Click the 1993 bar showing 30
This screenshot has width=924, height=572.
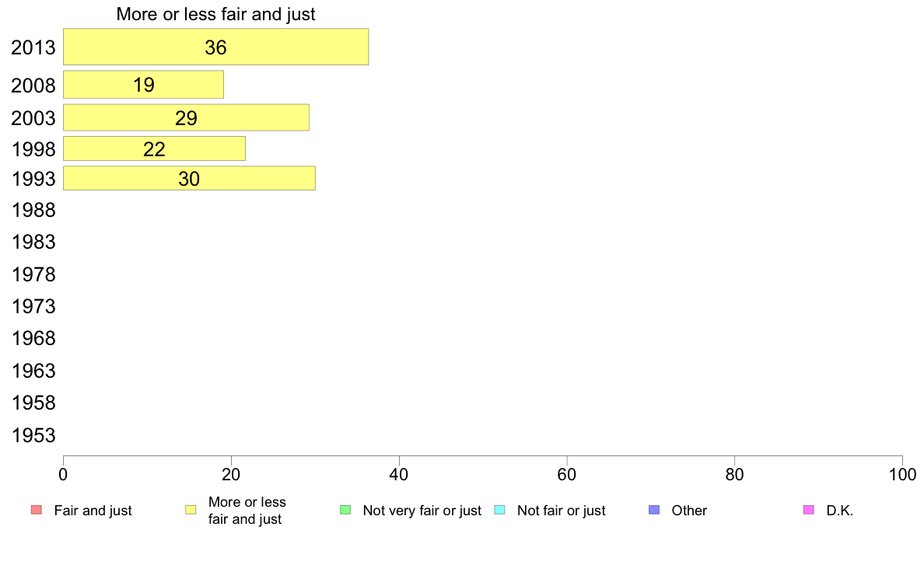point(189,179)
